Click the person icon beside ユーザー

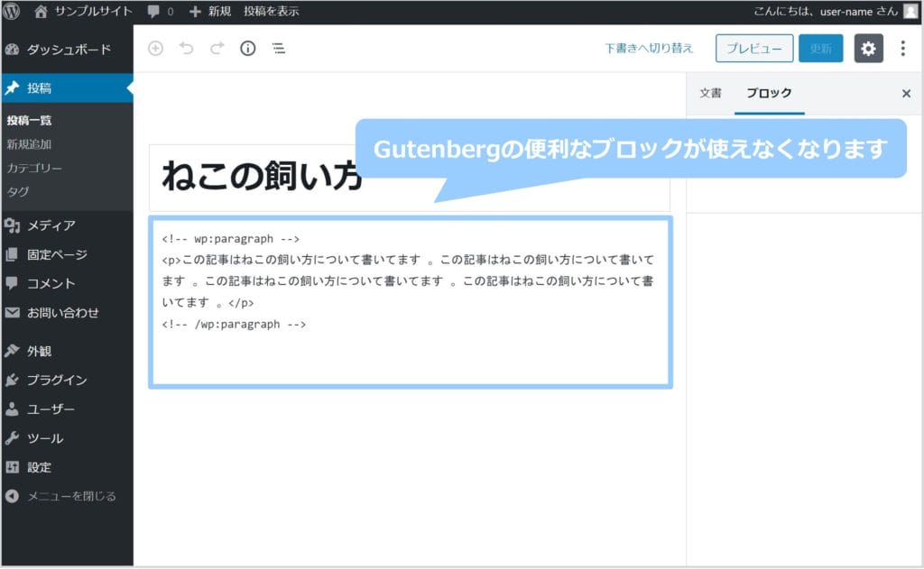click(13, 409)
